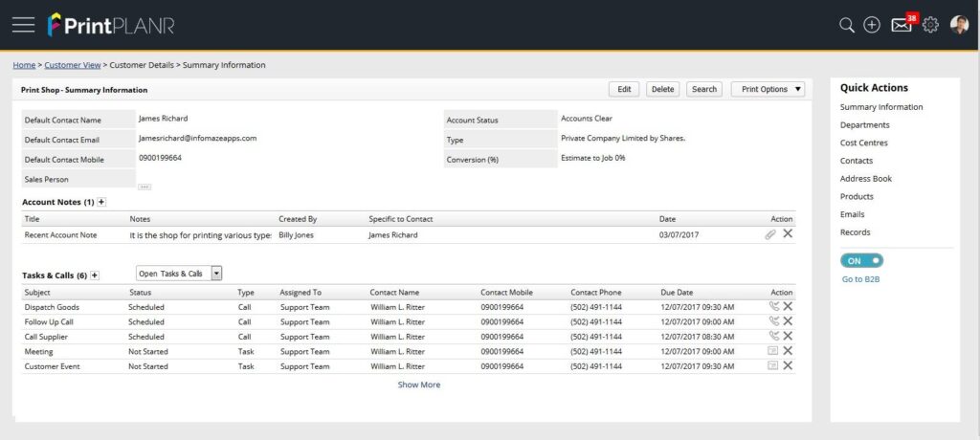Click Estimate to Job 0% value
The image size is (980, 440).
pos(593,158)
